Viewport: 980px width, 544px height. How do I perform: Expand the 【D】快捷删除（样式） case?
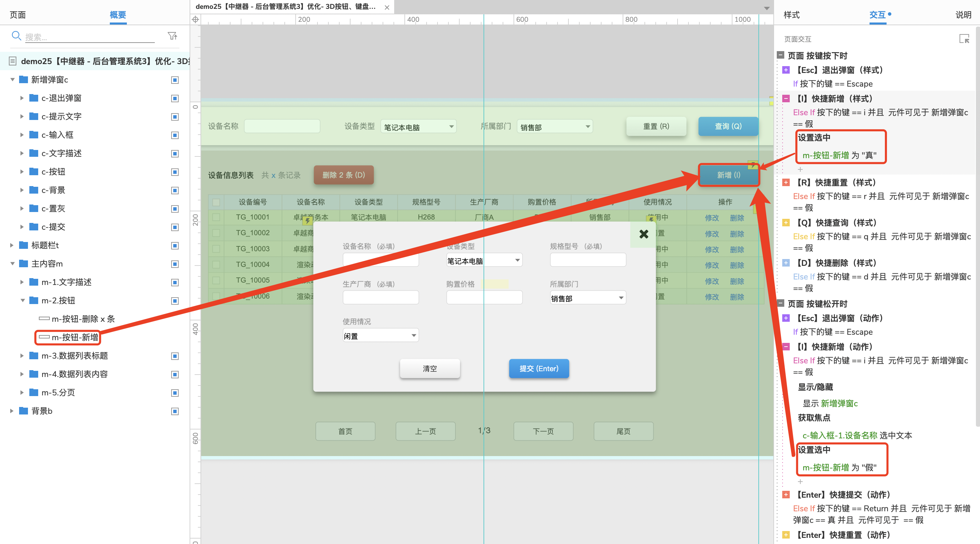pos(786,263)
